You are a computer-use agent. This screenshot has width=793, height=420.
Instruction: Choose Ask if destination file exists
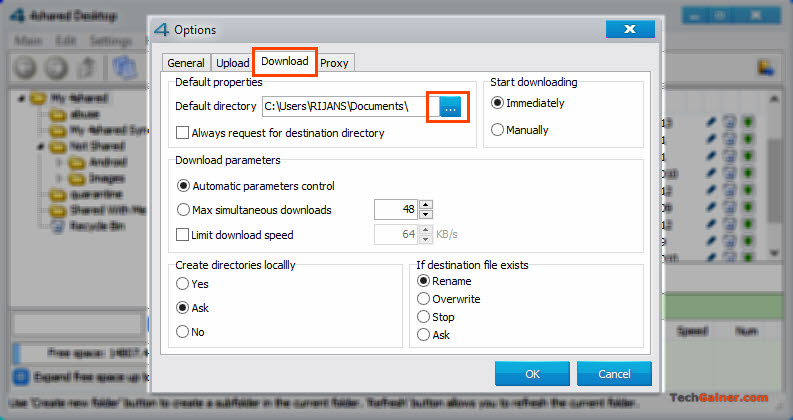pyautogui.click(x=433, y=334)
